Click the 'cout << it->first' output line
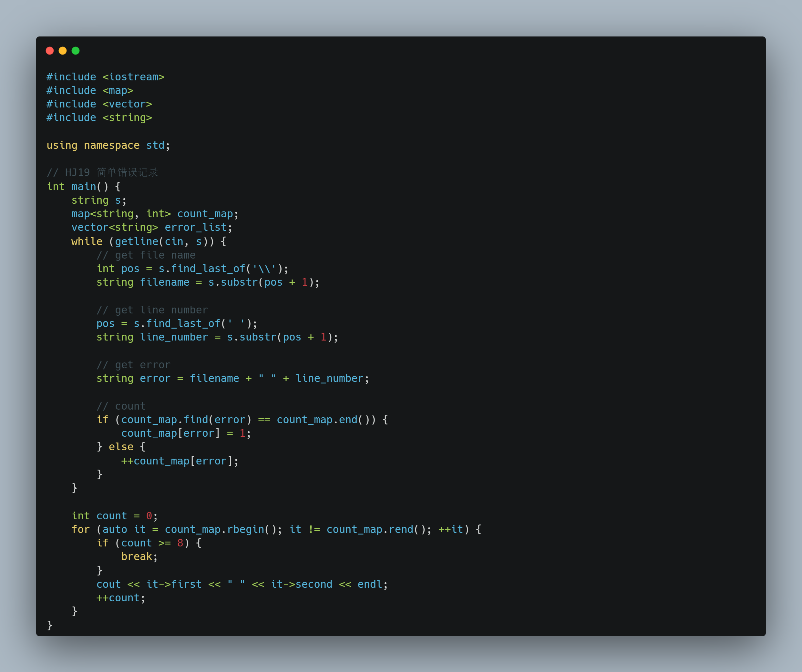The image size is (802, 672). pos(242,584)
